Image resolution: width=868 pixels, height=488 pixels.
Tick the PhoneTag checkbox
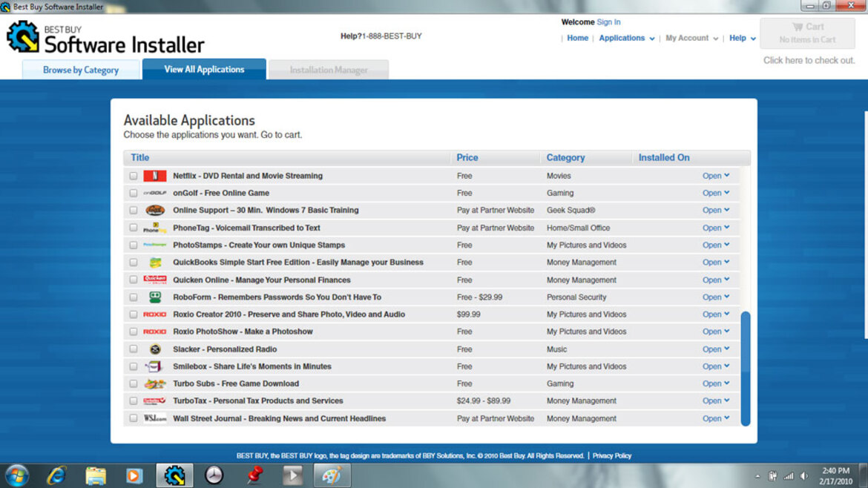(x=134, y=228)
